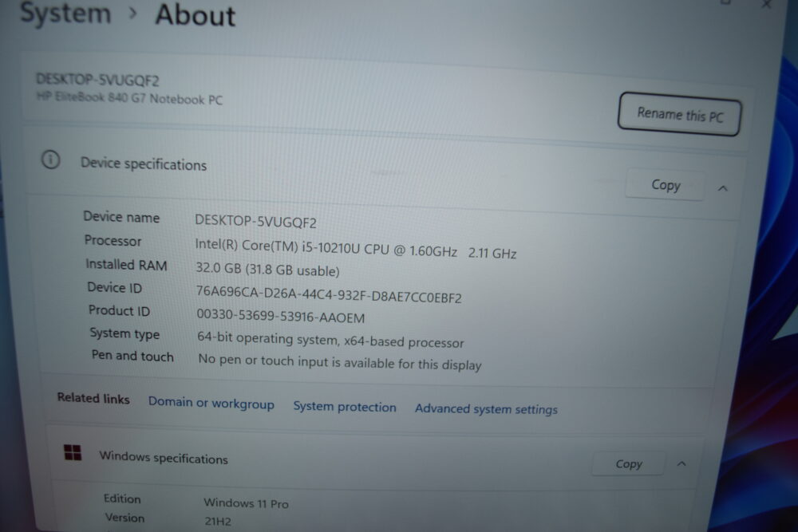
Task: Click the Device ID label
Action: point(114,288)
